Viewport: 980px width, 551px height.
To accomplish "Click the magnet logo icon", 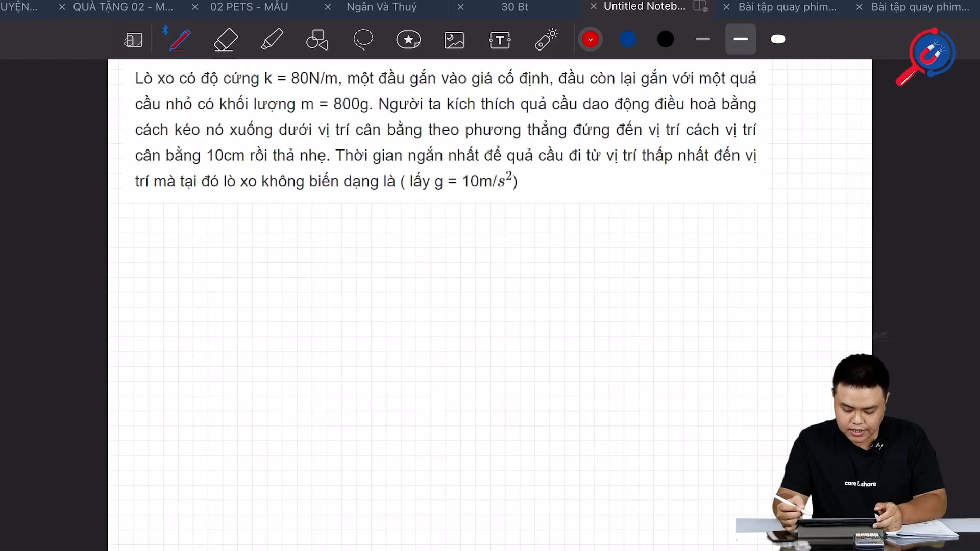I will [x=926, y=56].
